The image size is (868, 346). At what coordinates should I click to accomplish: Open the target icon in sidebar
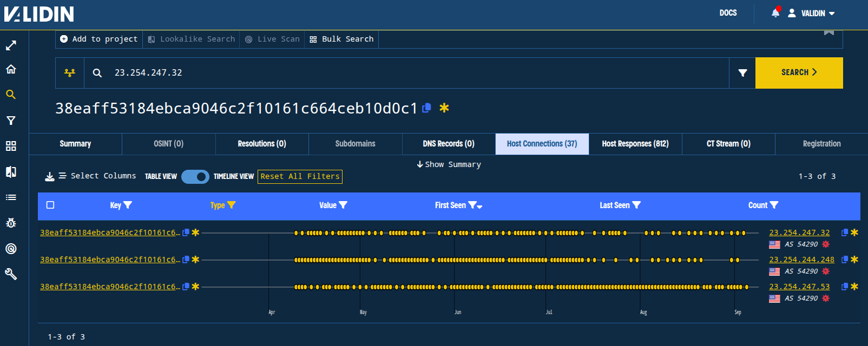[x=11, y=249]
